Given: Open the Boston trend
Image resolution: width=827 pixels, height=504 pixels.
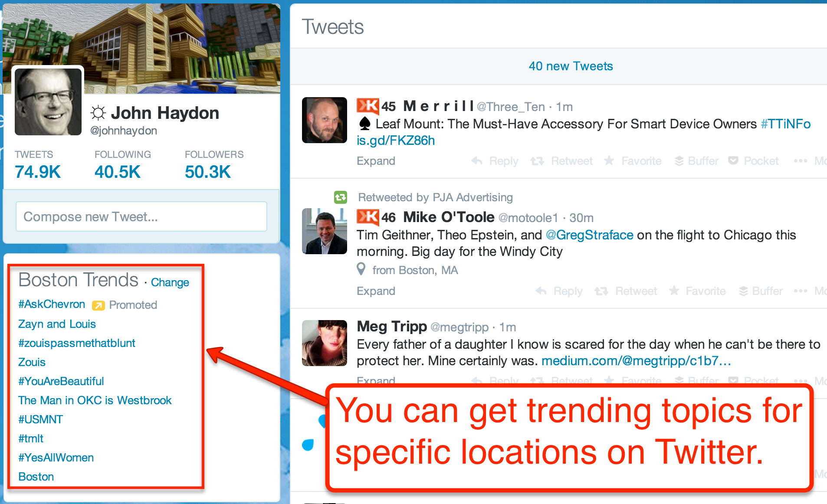Looking at the screenshot, I should coord(36,477).
